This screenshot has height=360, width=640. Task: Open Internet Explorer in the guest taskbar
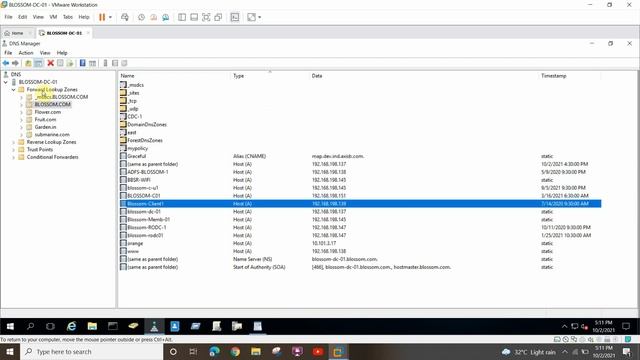tap(71, 326)
